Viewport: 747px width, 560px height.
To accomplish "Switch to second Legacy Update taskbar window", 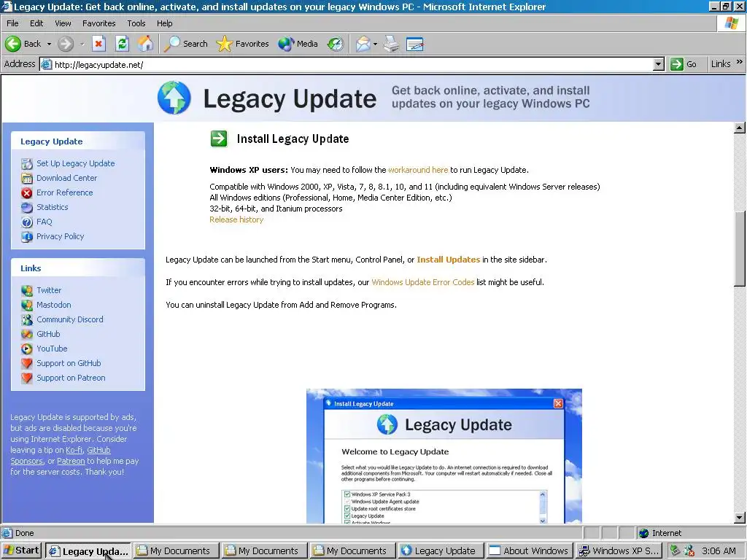I will click(440, 551).
